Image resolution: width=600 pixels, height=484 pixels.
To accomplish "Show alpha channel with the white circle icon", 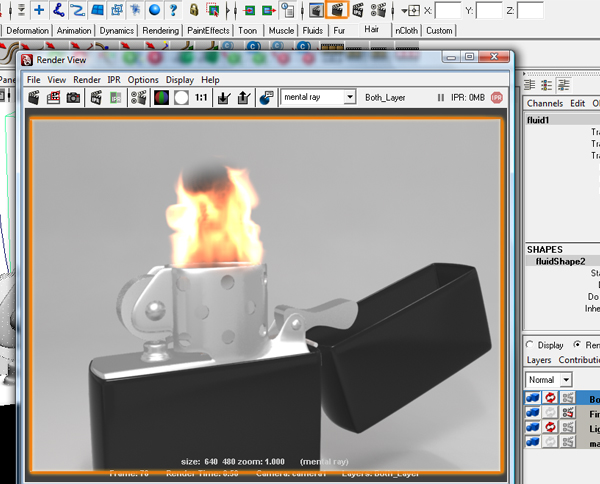I will pos(181,98).
